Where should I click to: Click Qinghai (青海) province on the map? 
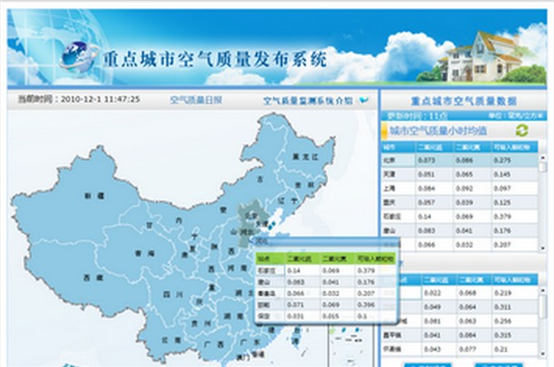[x=145, y=253]
